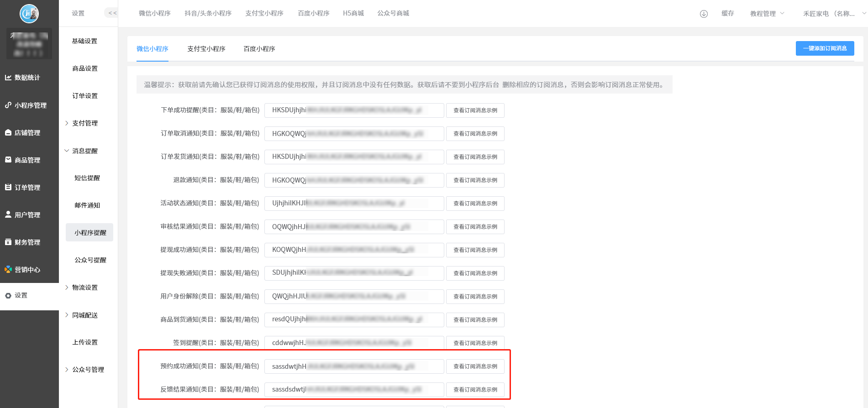Image resolution: width=868 pixels, height=408 pixels.
Task: Open 上传设置 in the settings menu
Action: coord(85,342)
